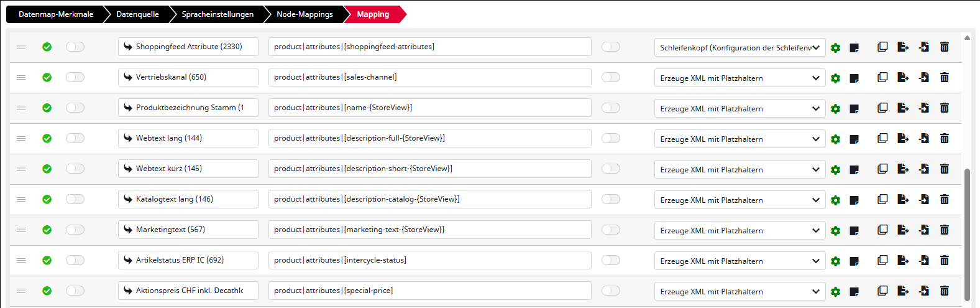Duplicate the Marketingtext mapping row
Image resolution: width=980 pixels, height=308 pixels.
(882, 230)
